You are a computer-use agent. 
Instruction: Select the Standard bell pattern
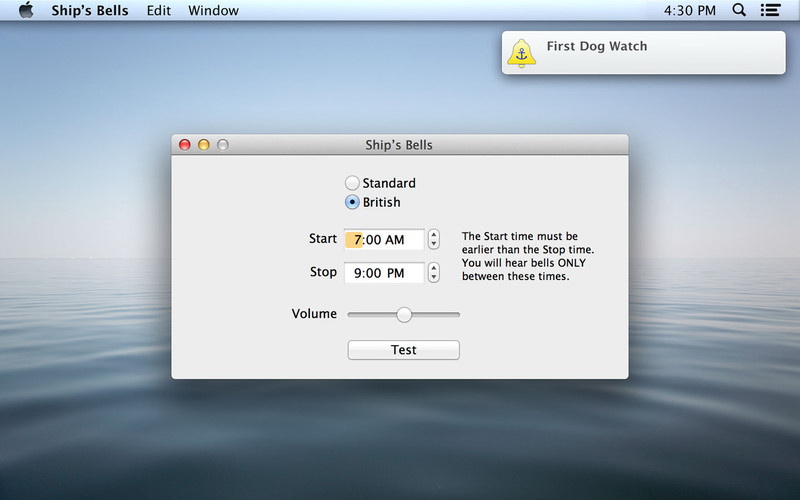pos(352,183)
